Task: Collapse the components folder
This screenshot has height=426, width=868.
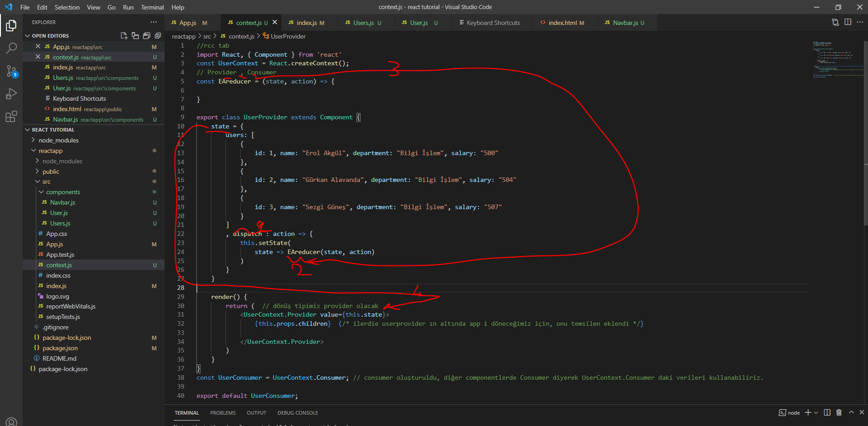Action: (x=63, y=192)
